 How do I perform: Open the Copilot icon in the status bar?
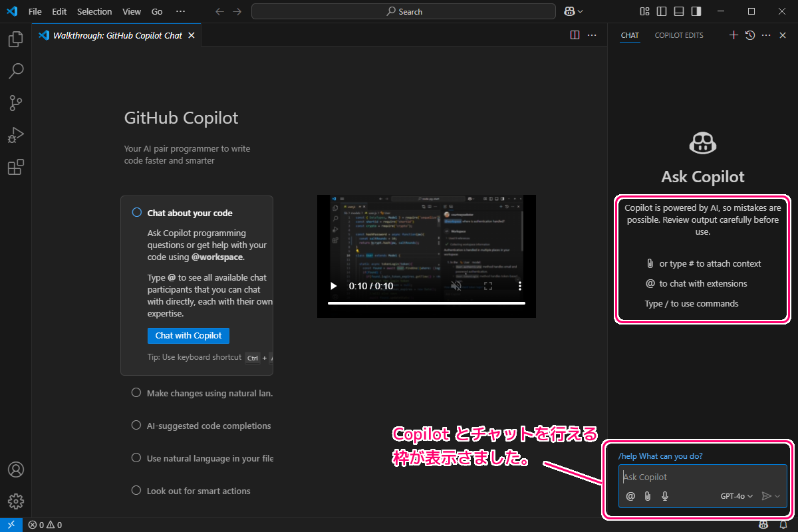click(765, 525)
